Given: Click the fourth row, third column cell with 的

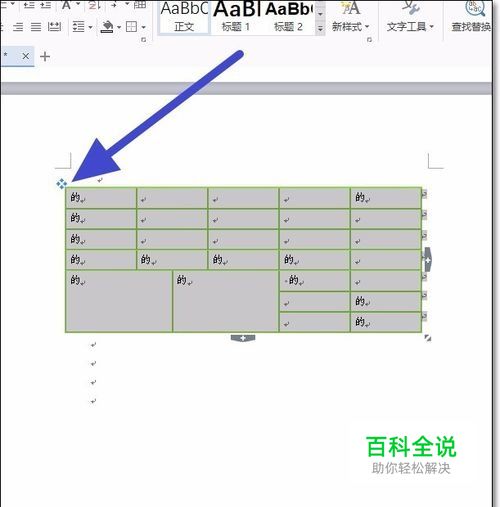Looking at the screenshot, I should point(243,260).
